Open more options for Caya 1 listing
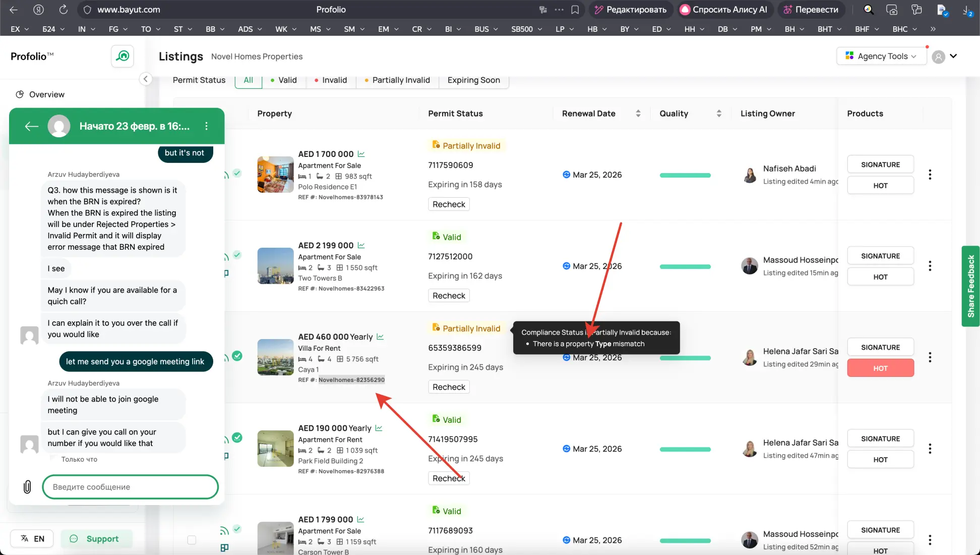Screen dimensions: 980x555 930,357
